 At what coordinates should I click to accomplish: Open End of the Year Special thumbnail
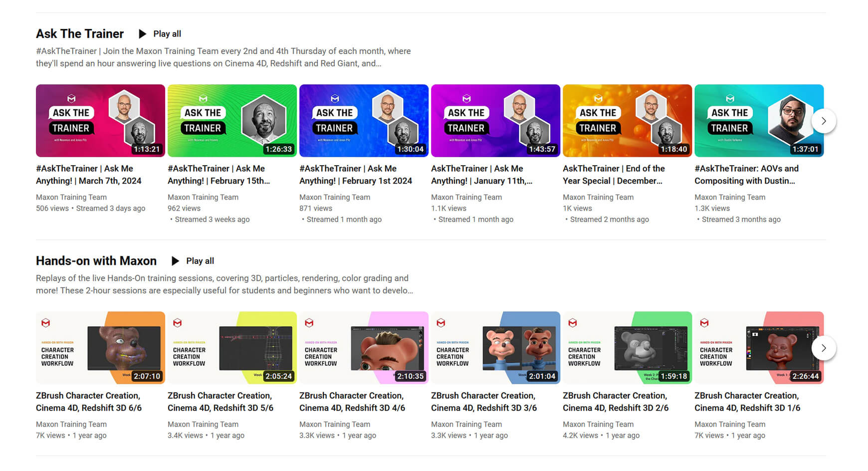[x=627, y=121]
